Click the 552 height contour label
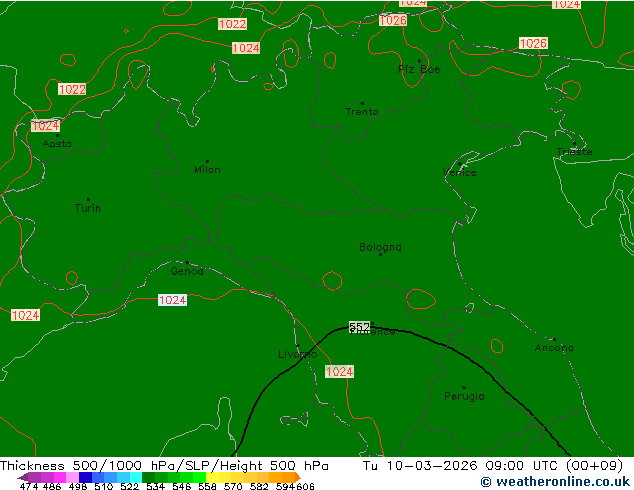634x490 pixels. (x=359, y=326)
